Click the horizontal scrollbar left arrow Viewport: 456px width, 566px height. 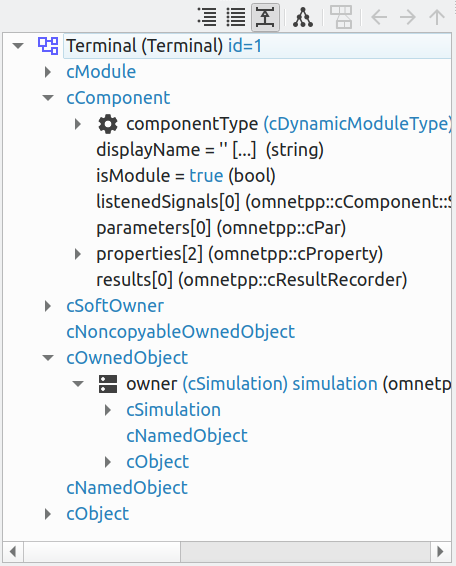pyautogui.click(x=13, y=552)
